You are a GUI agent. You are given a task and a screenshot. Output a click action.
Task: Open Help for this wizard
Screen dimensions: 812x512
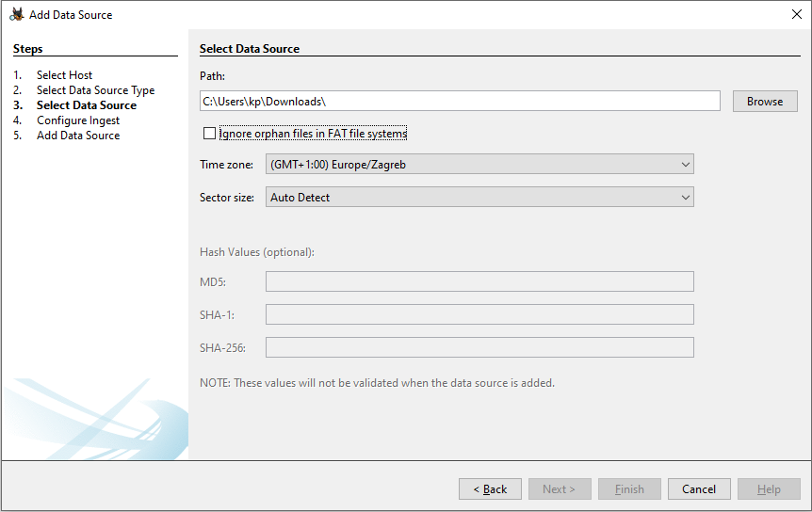click(x=769, y=489)
